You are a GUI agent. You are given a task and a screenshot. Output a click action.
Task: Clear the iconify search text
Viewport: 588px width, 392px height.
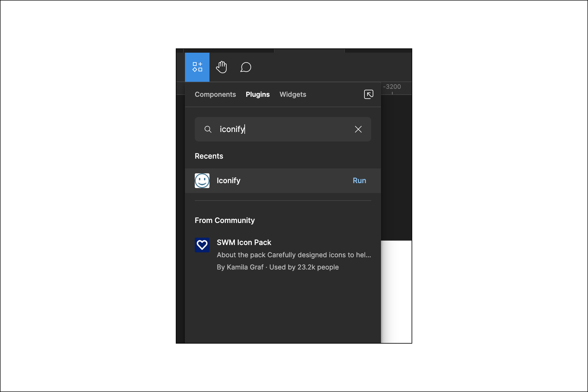pyautogui.click(x=358, y=129)
